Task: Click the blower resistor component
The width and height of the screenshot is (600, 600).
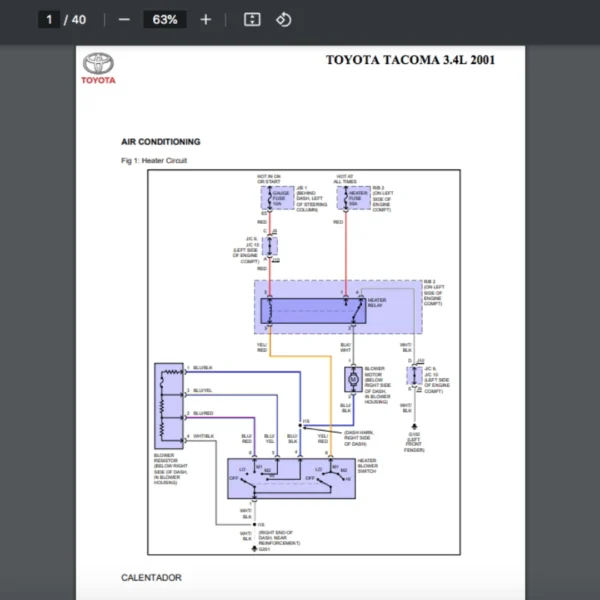Action: coord(170,405)
